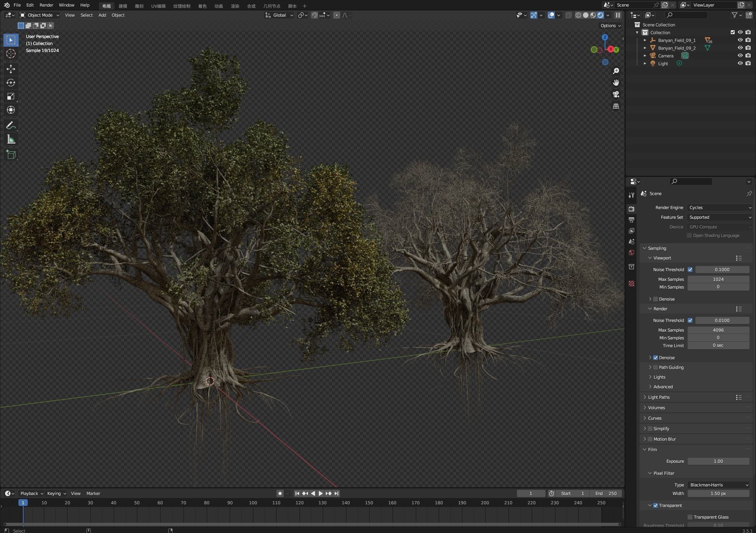Enable Motion Blur checkbox
The width and height of the screenshot is (756, 533).
coord(650,439)
